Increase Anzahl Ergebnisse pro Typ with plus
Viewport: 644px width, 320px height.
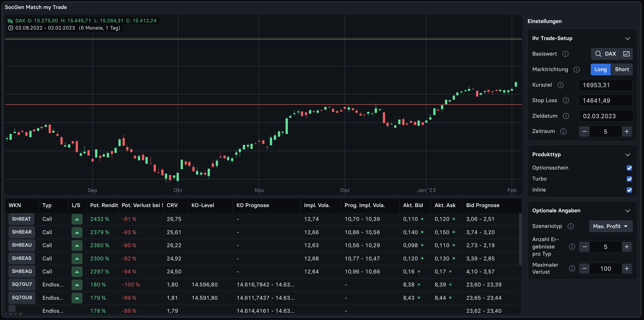tap(627, 247)
